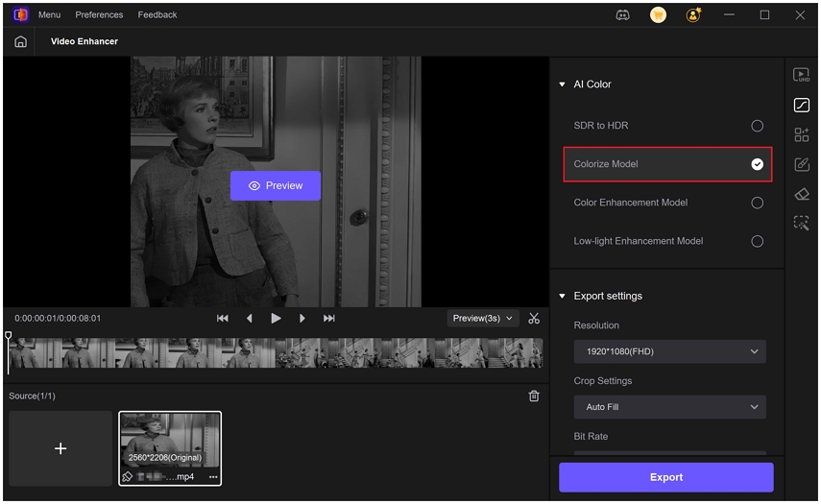This screenshot has width=821, height=504.
Task: Collapse the AI Color section
Action: point(562,84)
